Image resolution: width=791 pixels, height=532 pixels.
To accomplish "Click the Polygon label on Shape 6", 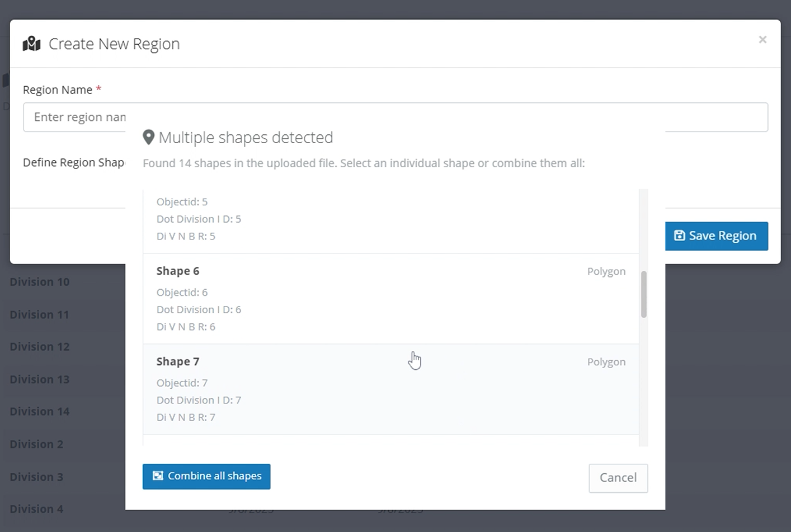I will point(606,271).
